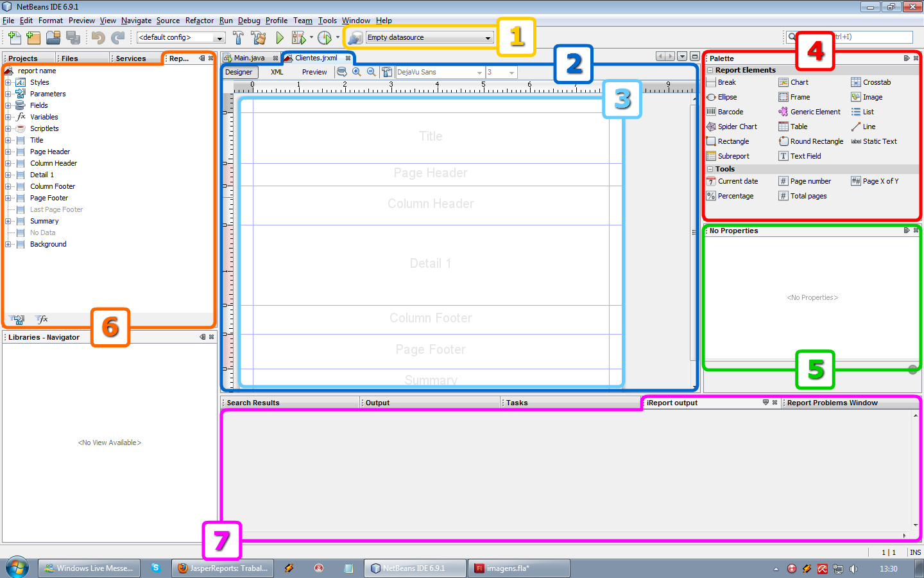Expand the Parameters tree node
The image size is (924, 578).
coord(8,94)
